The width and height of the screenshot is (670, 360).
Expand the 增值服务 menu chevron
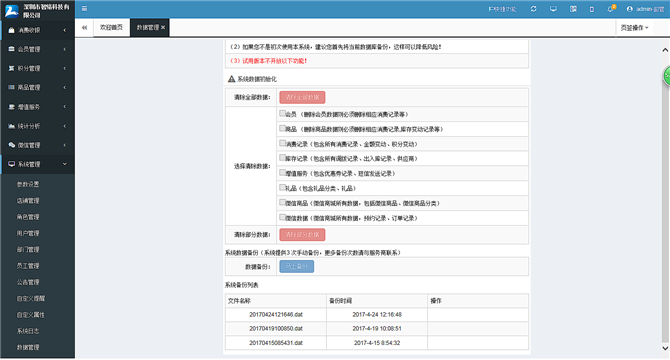(x=65, y=107)
